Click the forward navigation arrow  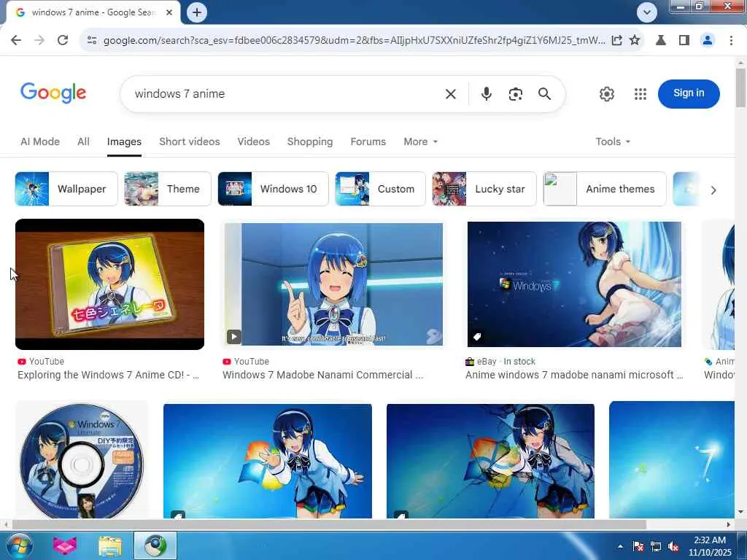coord(39,41)
